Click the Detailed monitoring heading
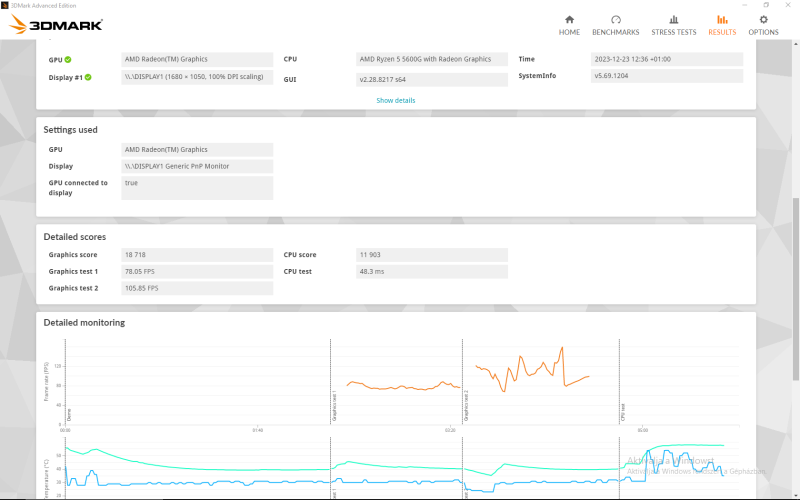The image size is (800, 500). point(84,322)
